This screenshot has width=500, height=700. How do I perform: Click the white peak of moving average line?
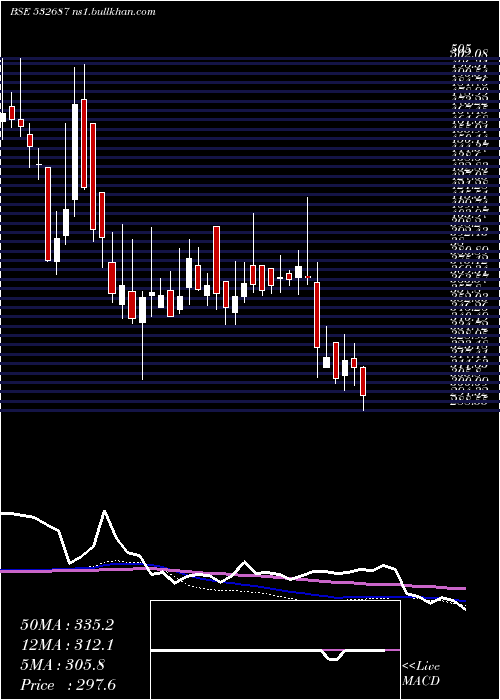pos(104,511)
